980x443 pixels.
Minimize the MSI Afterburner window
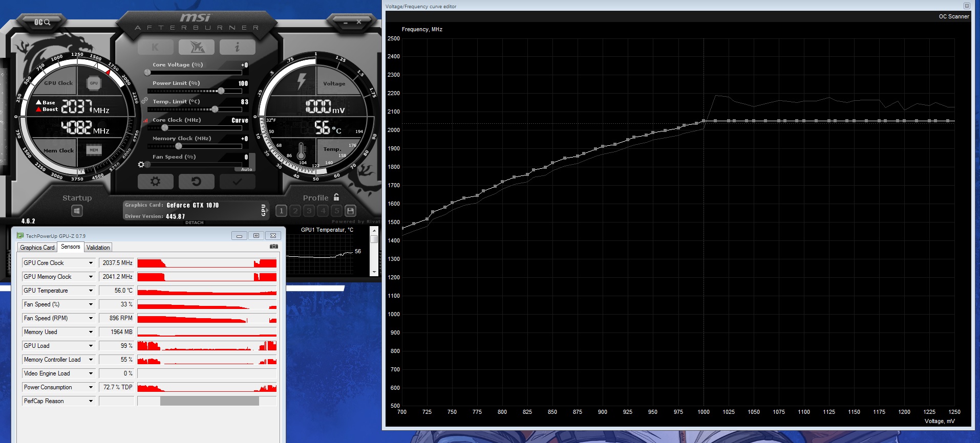pos(346,22)
